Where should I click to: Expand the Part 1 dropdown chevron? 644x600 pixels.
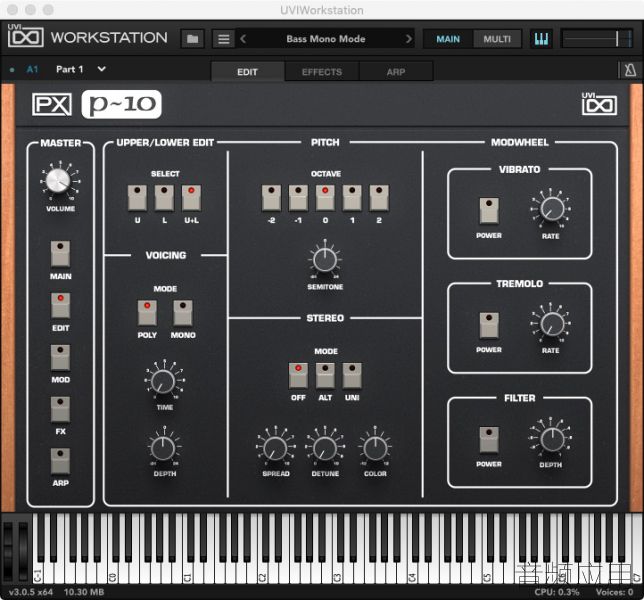(101, 69)
